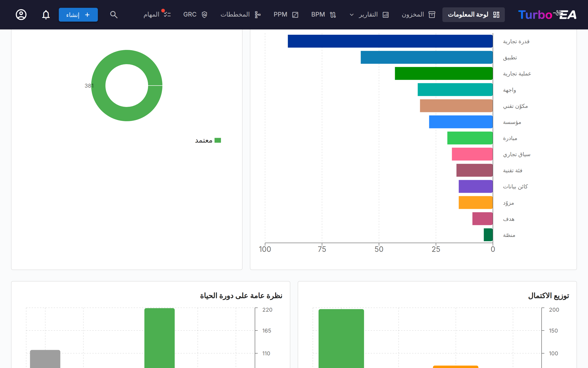The height and width of the screenshot is (368, 588).
Task: Click the معتمد legend label
Action: tap(204, 141)
